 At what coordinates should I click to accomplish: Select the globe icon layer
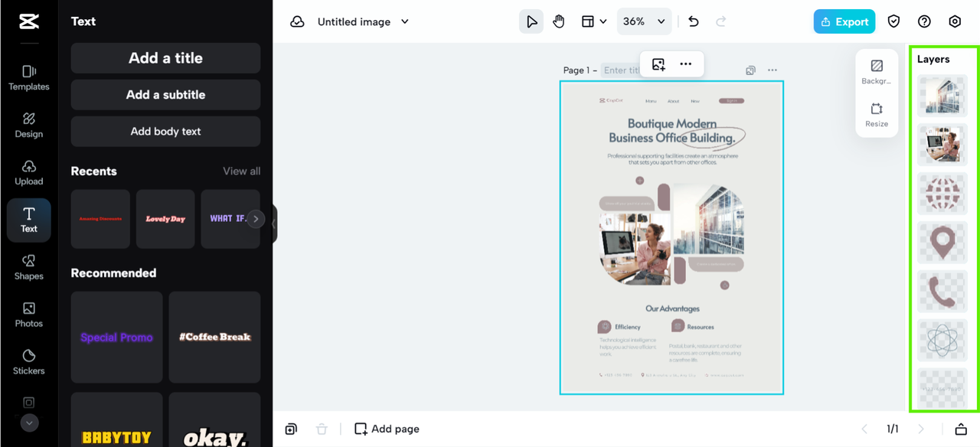[x=942, y=194]
